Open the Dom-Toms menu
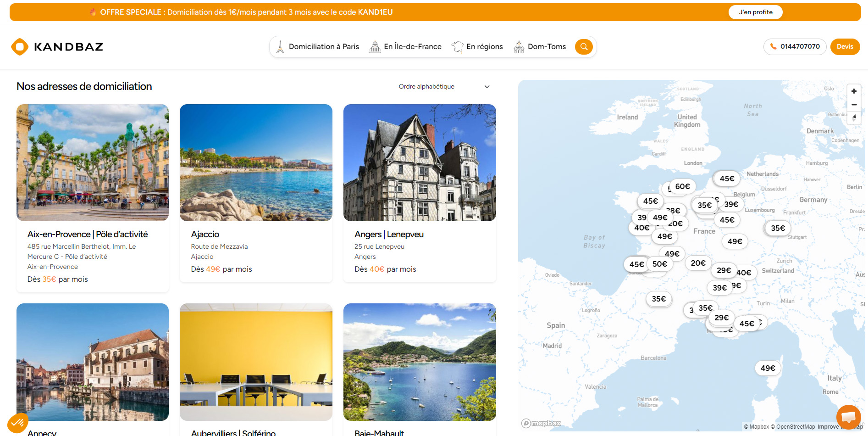Image resolution: width=868 pixels, height=436 pixels. pyautogui.click(x=540, y=47)
